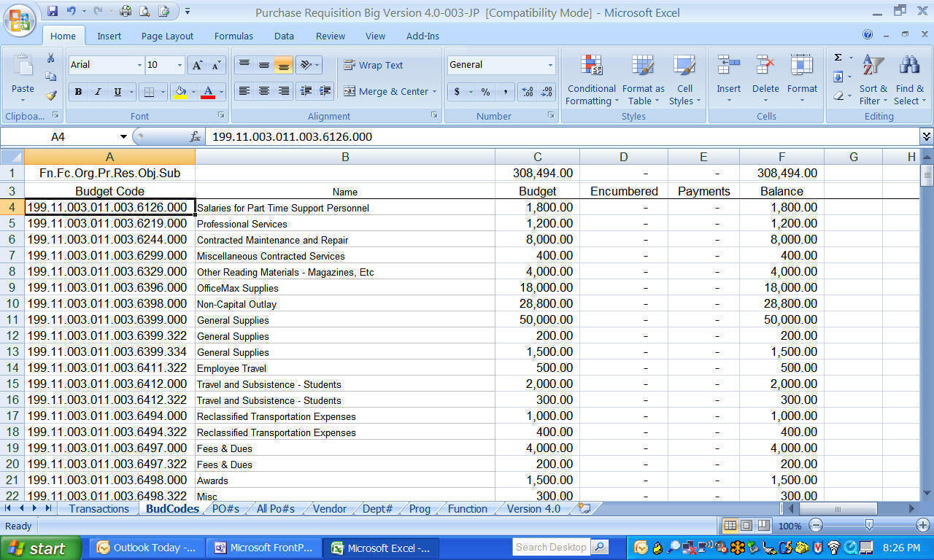This screenshot has height=560, width=934.
Task: Switch to the Transactions sheet tab
Action: pos(99,508)
